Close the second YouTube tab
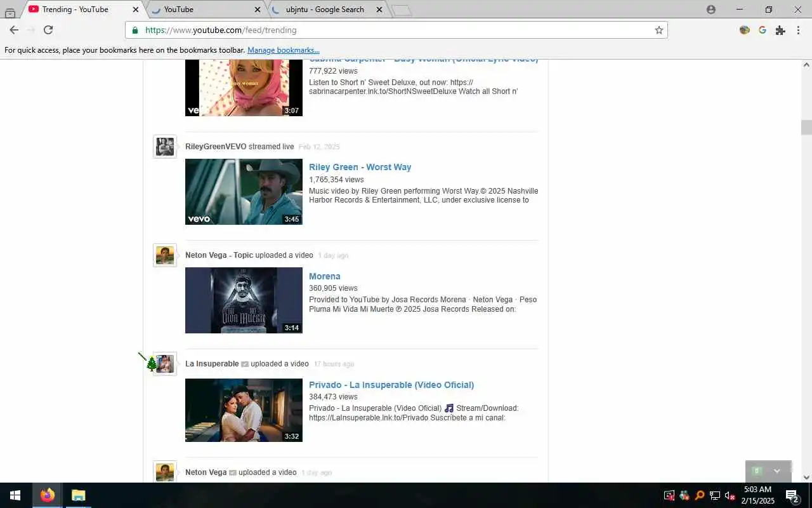The width and height of the screenshot is (812, 508). pyautogui.click(x=257, y=10)
